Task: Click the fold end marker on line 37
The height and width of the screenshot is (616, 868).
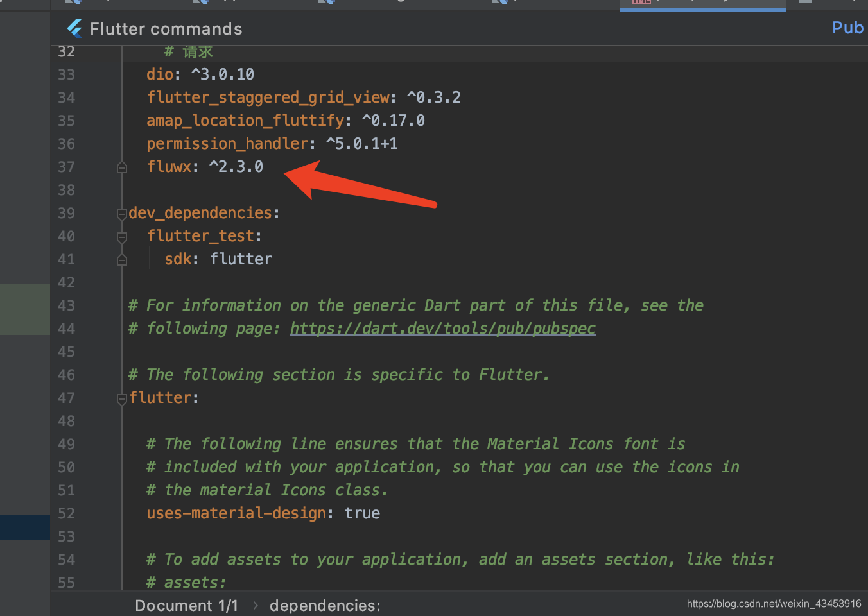Action: click(122, 167)
